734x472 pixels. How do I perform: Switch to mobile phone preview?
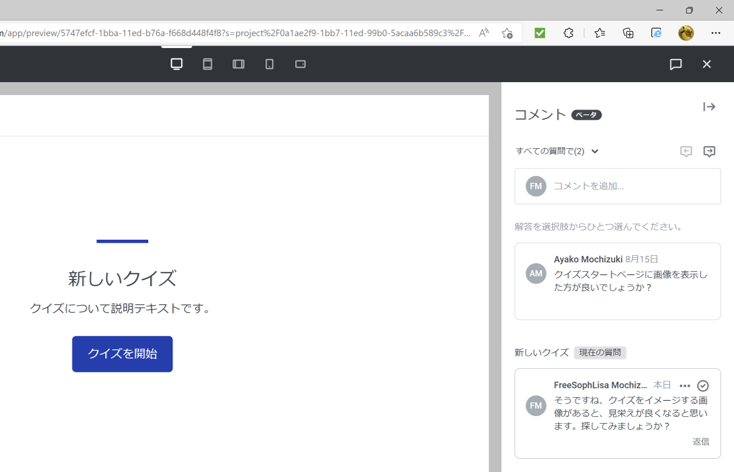point(269,64)
